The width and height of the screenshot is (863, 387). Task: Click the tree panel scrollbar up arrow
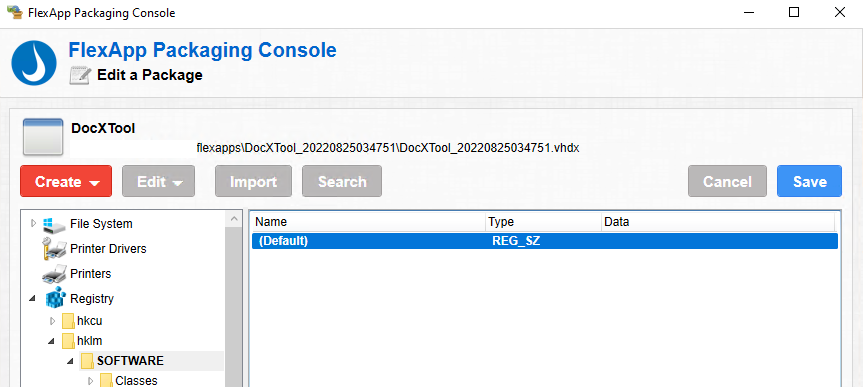point(234,219)
